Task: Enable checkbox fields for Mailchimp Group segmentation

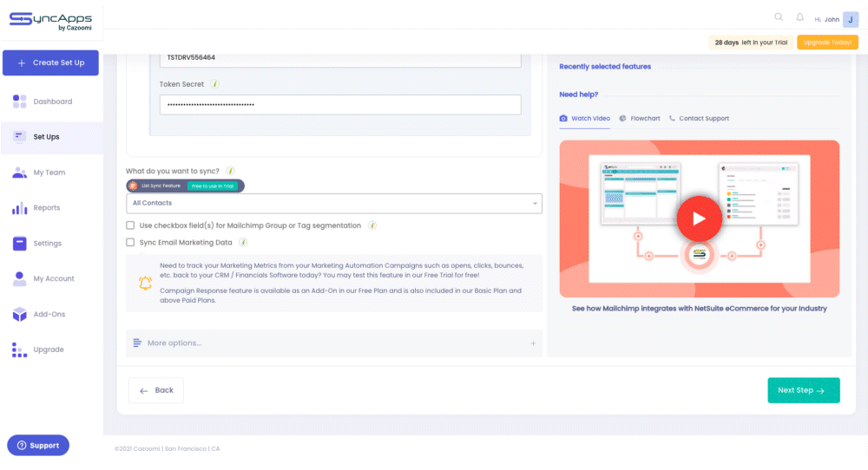Action: (130, 225)
